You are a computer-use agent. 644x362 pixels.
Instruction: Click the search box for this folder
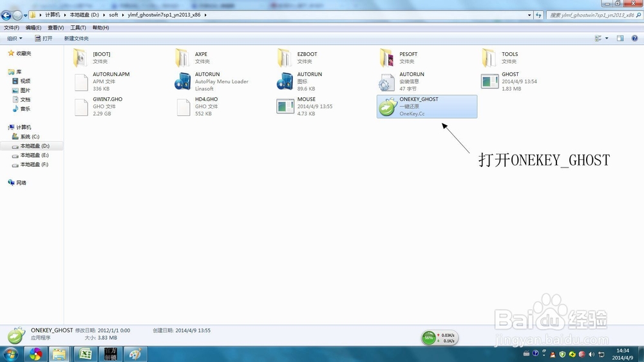594,15
